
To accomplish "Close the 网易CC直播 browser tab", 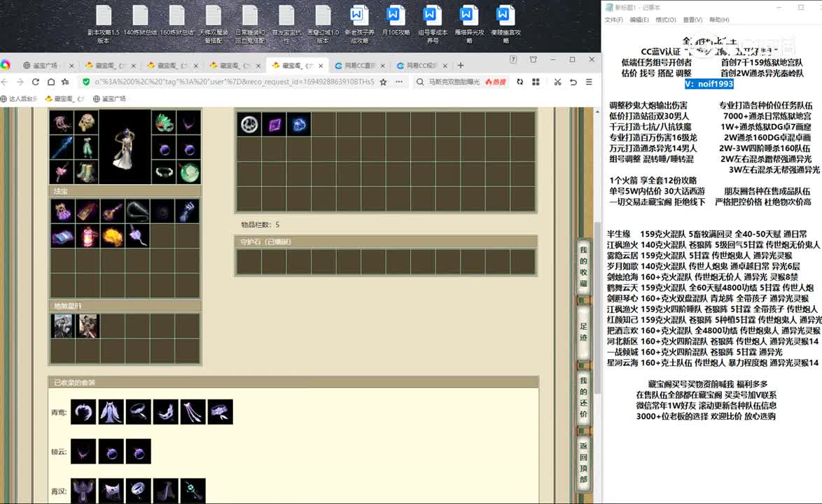I will 383,66.
